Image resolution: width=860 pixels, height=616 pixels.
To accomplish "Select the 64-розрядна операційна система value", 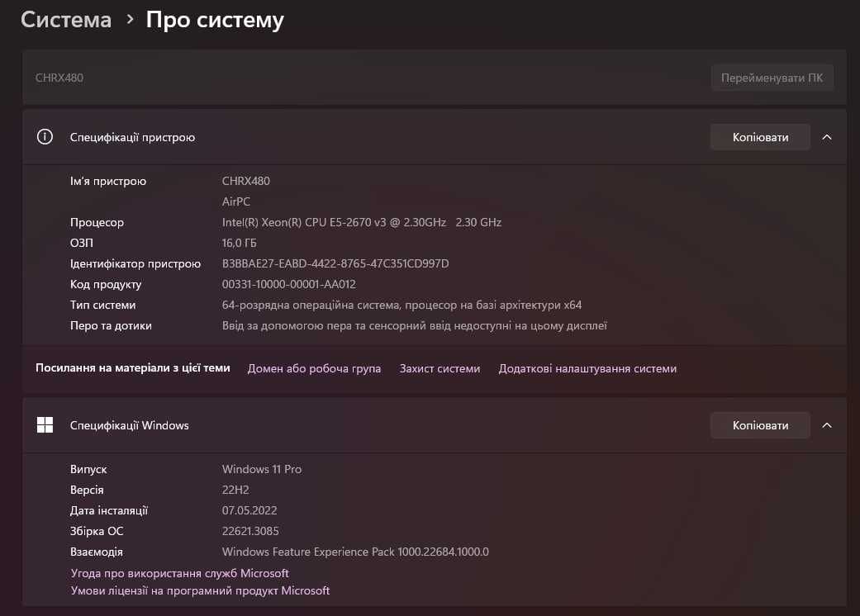I will click(x=401, y=306).
